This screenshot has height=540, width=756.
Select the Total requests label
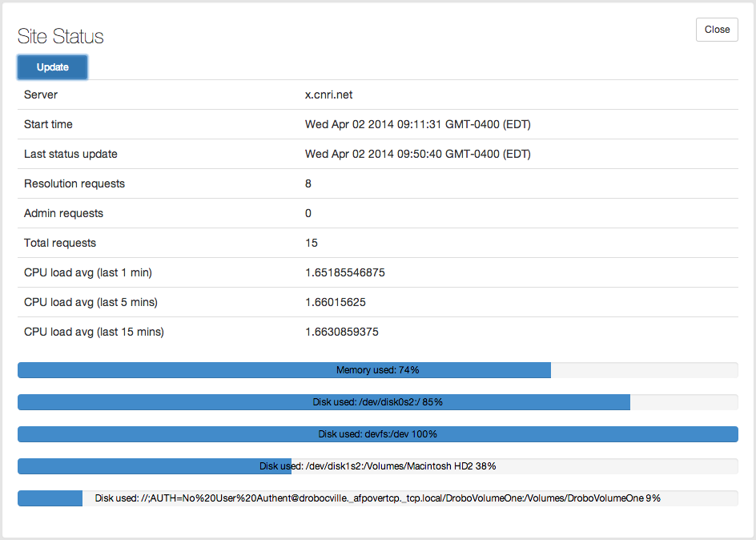[60, 243]
